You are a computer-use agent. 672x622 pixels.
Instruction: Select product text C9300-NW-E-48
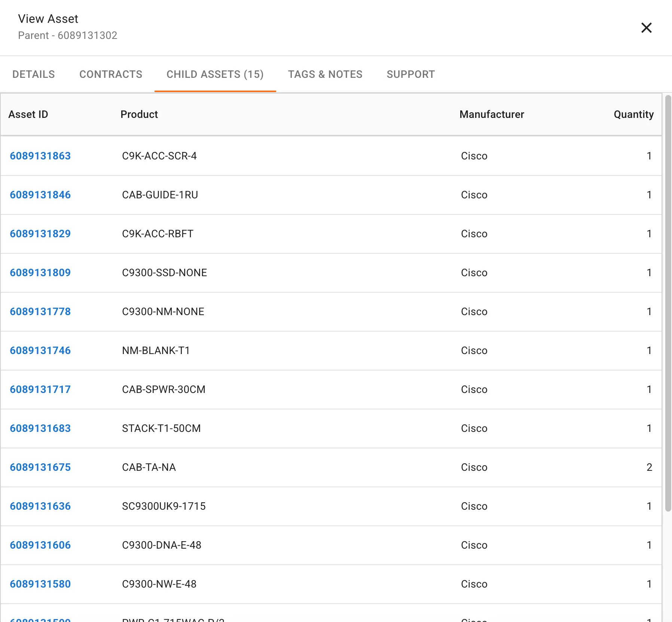159,584
